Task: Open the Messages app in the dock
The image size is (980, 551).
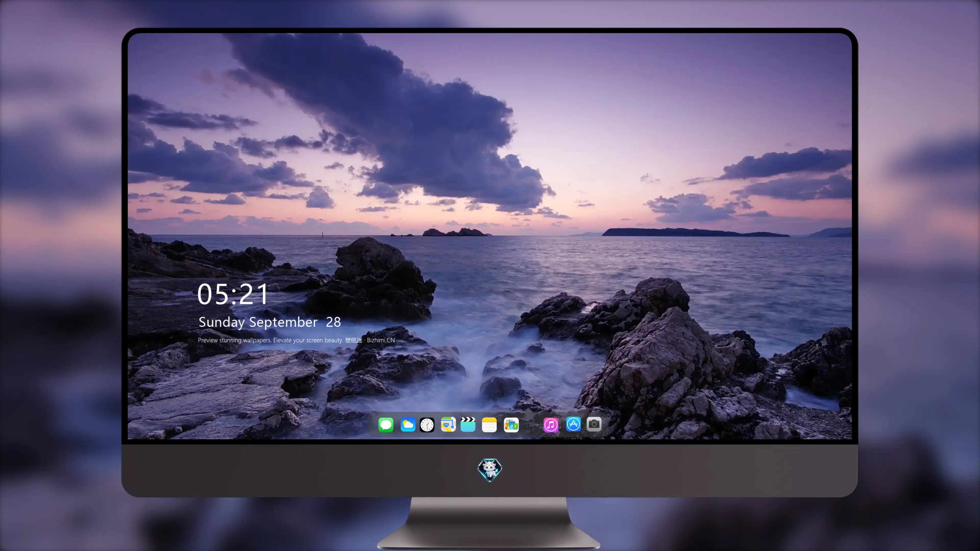Action: (x=386, y=424)
